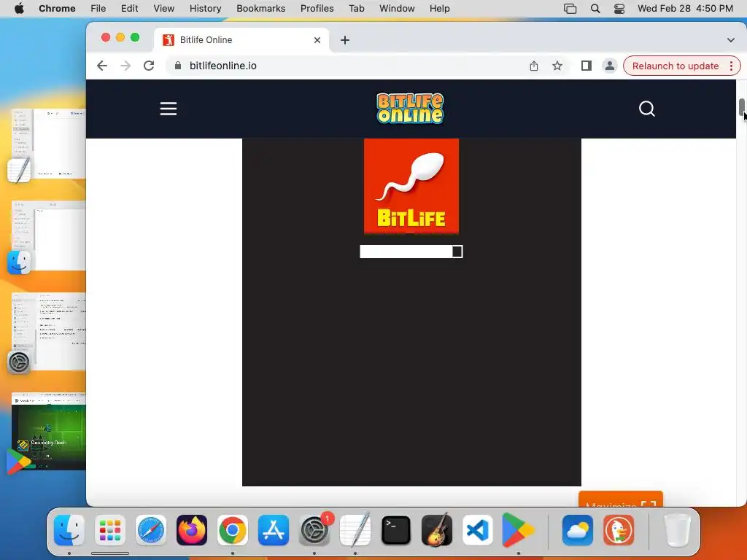Click the orange Maximize button
The width and height of the screenshot is (747, 560).
click(620, 499)
